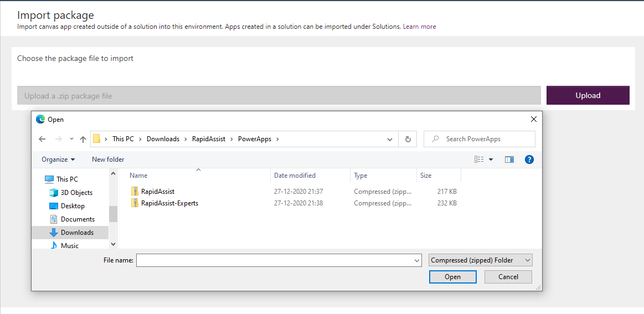Viewport: 644px width, 314px height.
Task: Click the 232 KB size cell
Action: [447, 203]
